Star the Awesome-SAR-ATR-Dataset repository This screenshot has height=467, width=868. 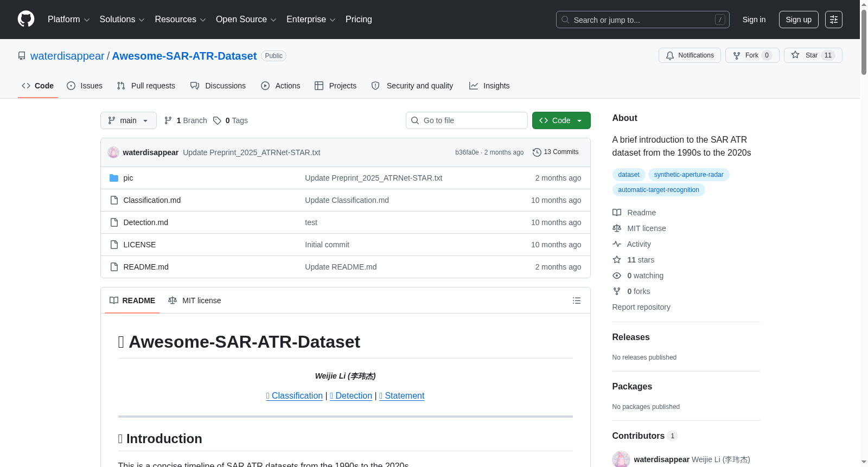click(x=813, y=55)
